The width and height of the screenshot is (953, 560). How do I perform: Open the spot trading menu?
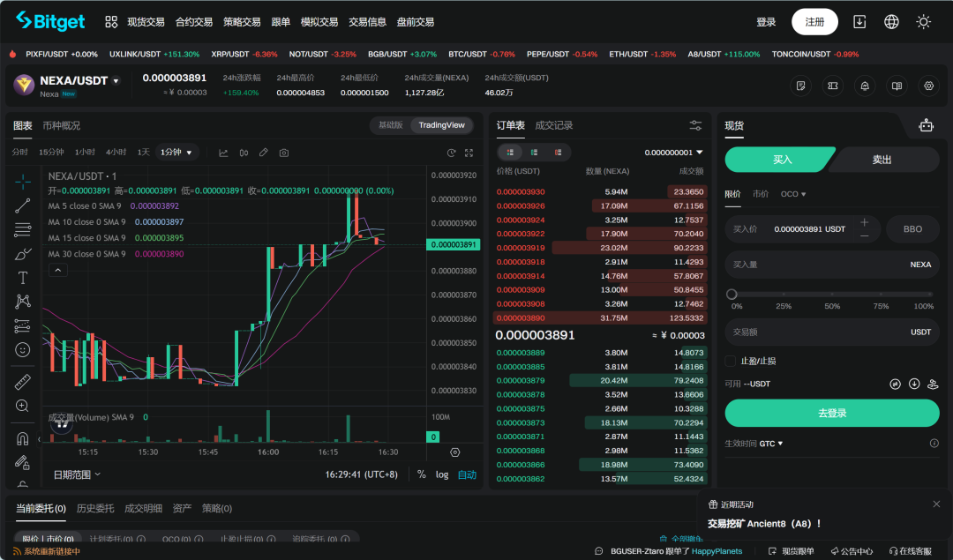click(146, 22)
